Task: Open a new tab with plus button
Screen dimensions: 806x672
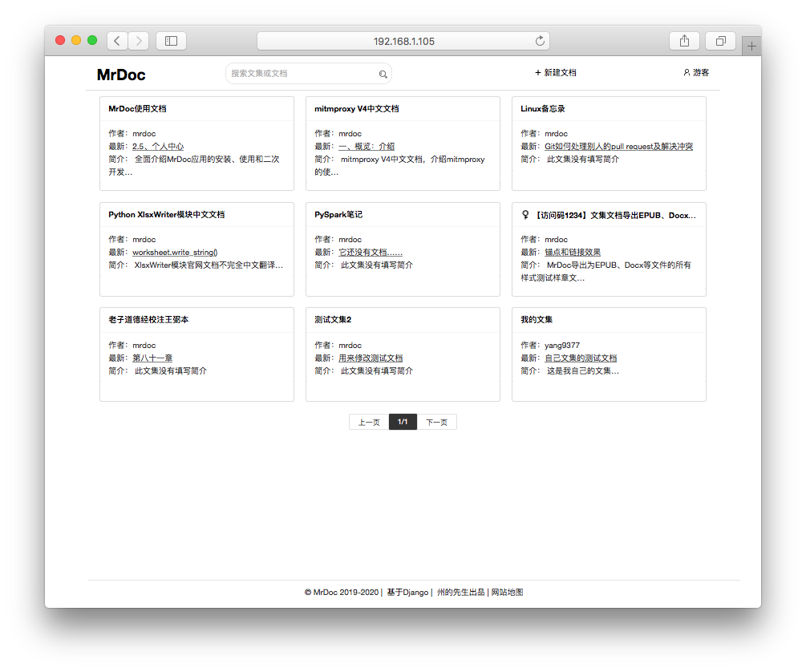Action: tap(751, 47)
